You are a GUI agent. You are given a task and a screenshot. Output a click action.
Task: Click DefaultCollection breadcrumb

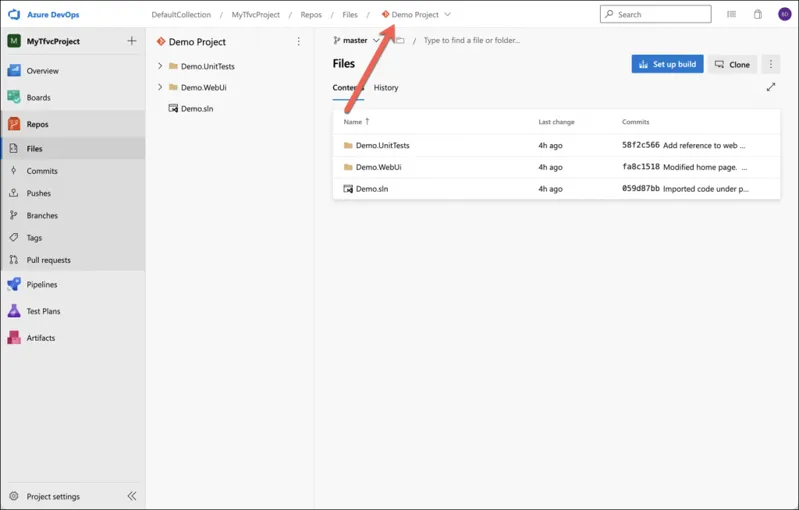pyautogui.click(x=181, y=14)
